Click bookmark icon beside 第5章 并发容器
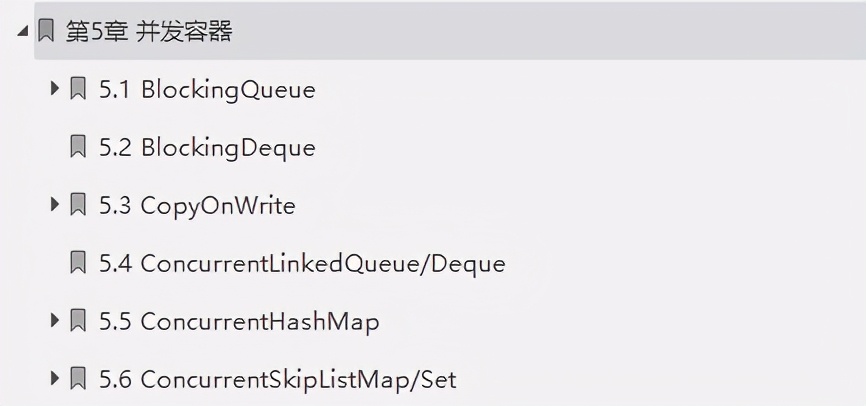 (x=45, y=31)
